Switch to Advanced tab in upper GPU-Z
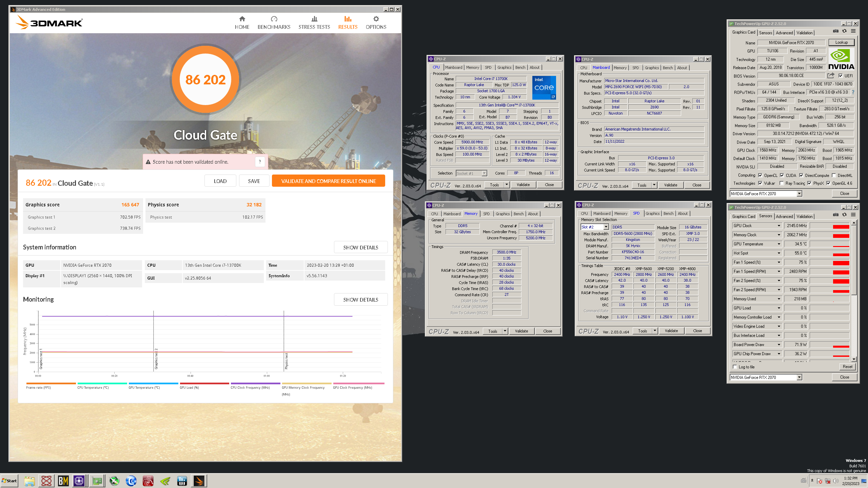Viewport: 868px width, 488px height. point(784,33)
